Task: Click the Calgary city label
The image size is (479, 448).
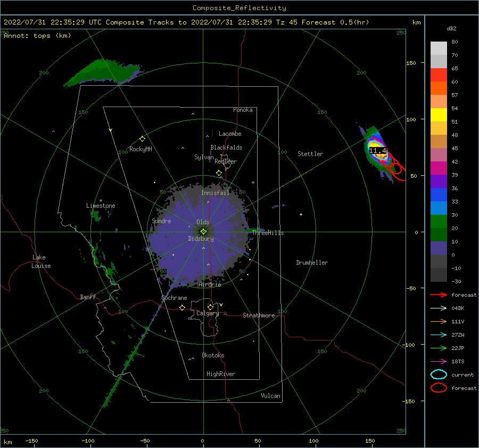Action: tap(208, 313)
